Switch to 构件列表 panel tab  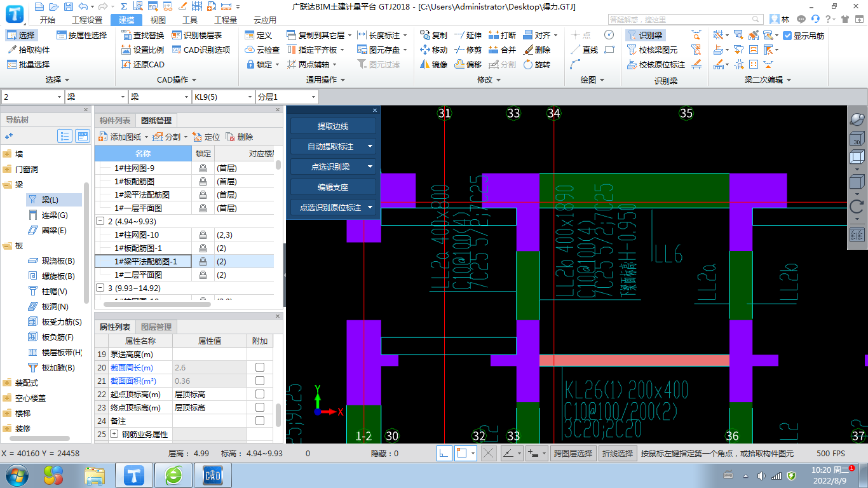pyautogui.click(x=115, y=121)
